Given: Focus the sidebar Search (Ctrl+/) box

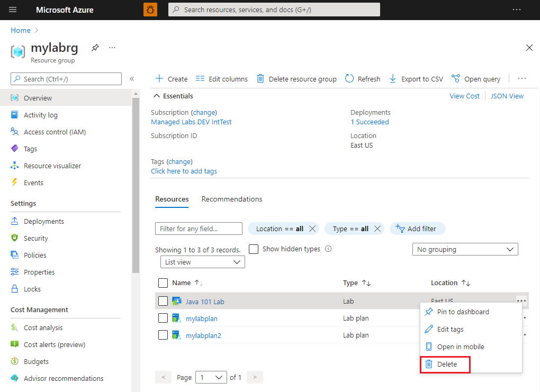Looking at the screenshot, I should click(66, 79).
